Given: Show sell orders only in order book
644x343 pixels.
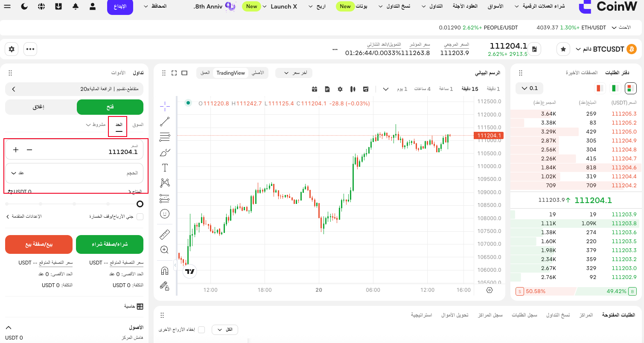Looking at the screenshot, I should pyautogui.click(x=600, y=88).
